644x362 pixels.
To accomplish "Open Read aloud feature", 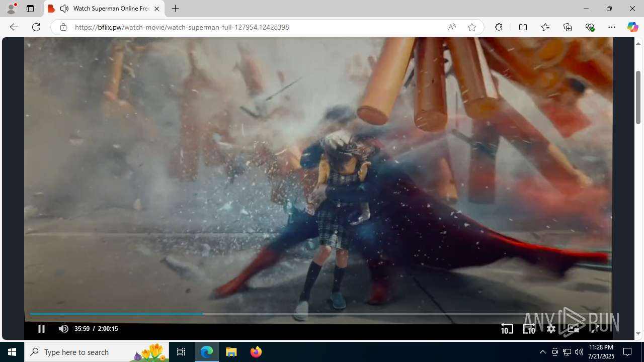I will pyautogui.click(x=452, y=27).
